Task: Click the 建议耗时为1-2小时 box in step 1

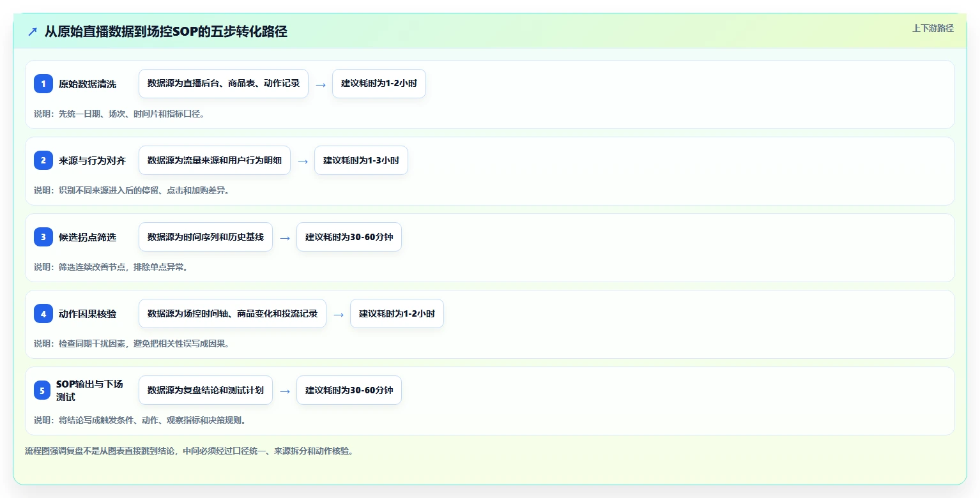Action: 379,84
